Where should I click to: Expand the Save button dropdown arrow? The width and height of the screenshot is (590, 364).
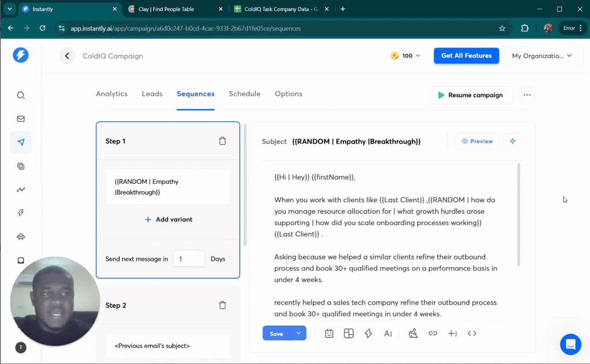(x=298, y=333)
